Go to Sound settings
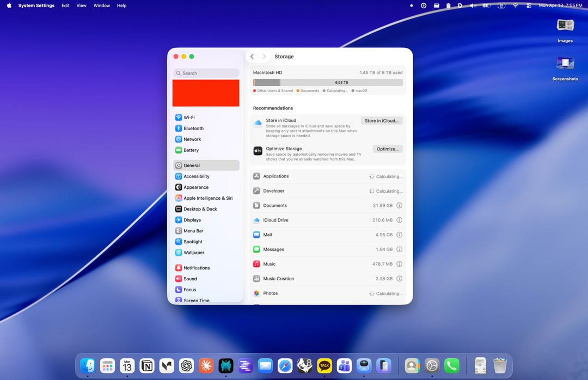Screen dimensions: 588x380 point(206,279)
